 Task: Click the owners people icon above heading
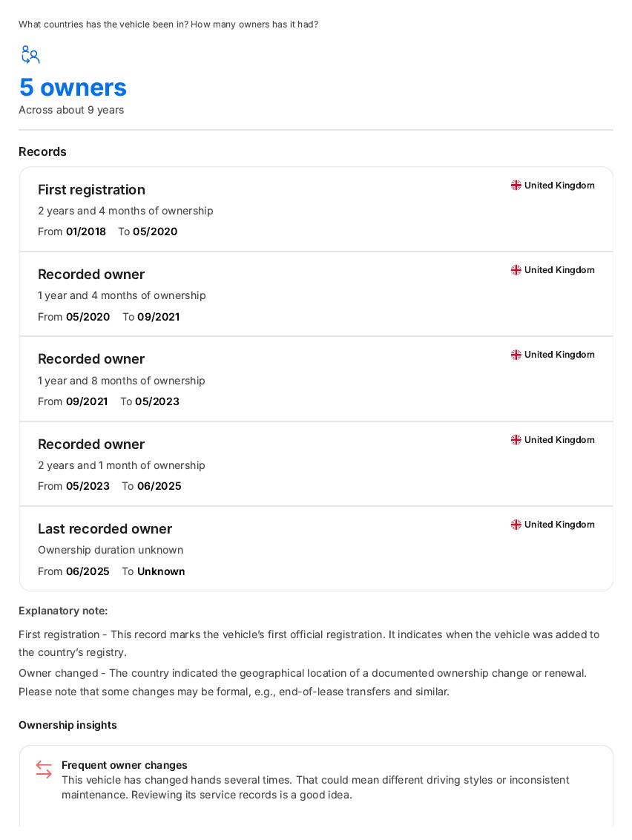tap(30, 55)
